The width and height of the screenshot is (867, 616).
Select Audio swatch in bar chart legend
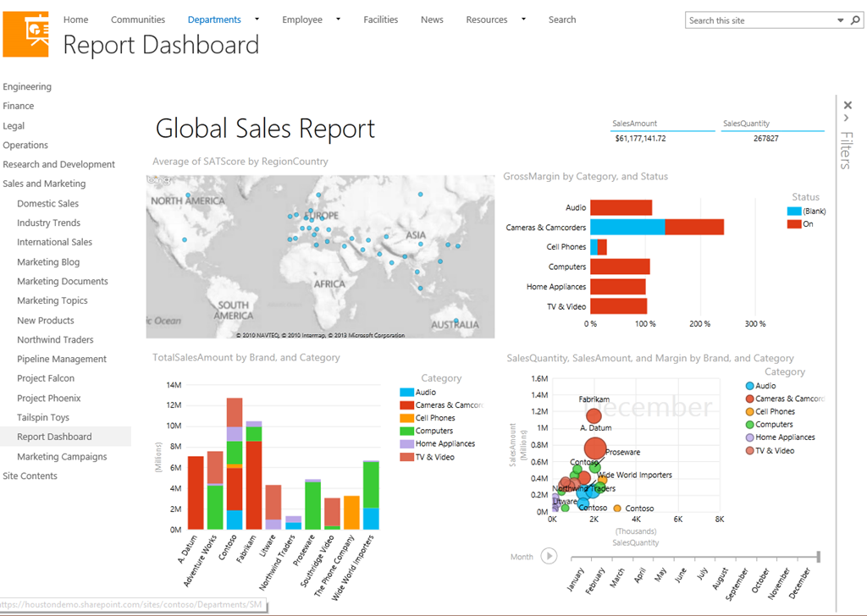pos(406,393)
